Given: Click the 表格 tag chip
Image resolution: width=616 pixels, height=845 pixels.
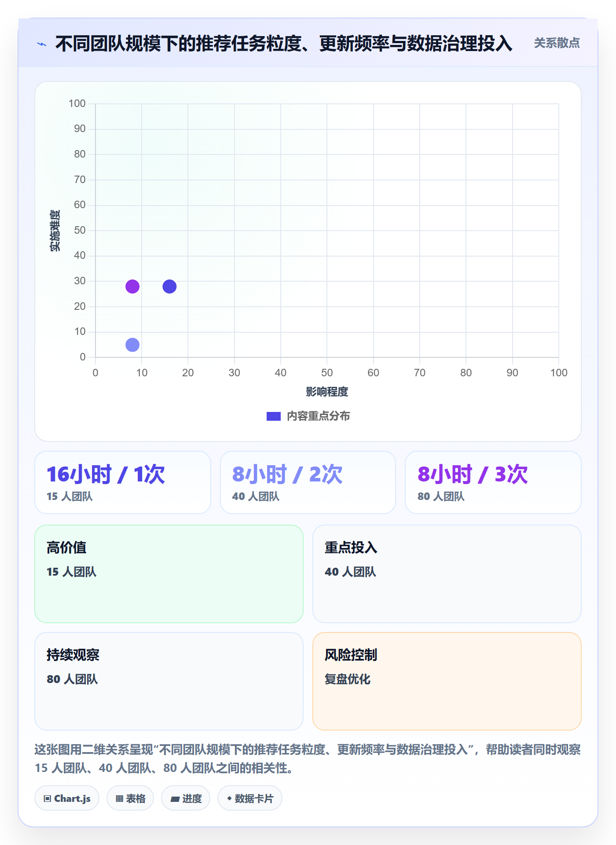Looking at the screenshot, I should [x=130, y=798].
